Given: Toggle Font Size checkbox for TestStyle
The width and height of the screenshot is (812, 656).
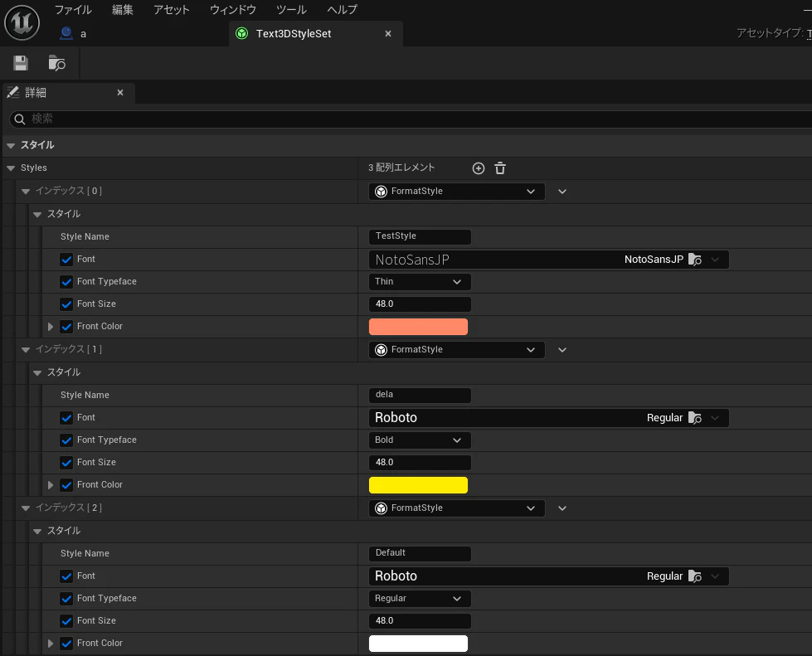Looking at the screenshot, I should pyautogui.click(x=66, y=304).
